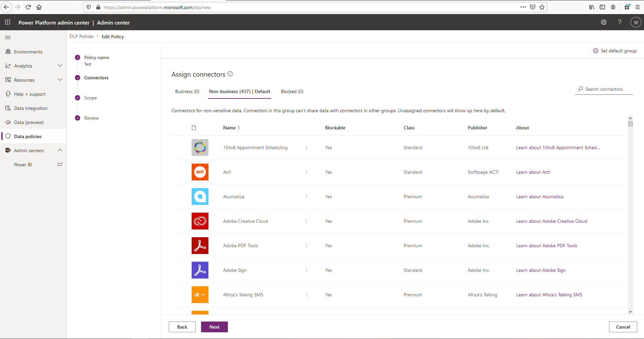This screenshot has height=339, width=644.
Task: Switch to the Business (0) tab
Action: tap(187, 91)
